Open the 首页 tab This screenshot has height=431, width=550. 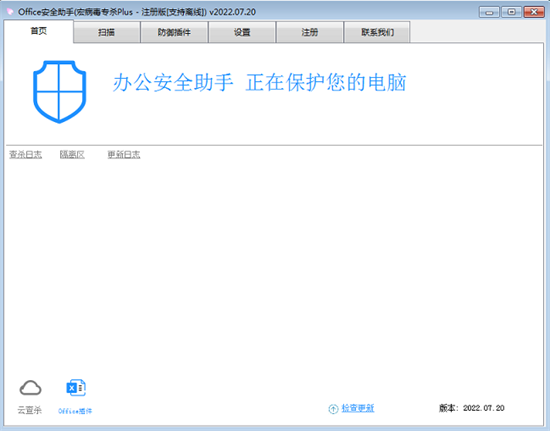39,31
